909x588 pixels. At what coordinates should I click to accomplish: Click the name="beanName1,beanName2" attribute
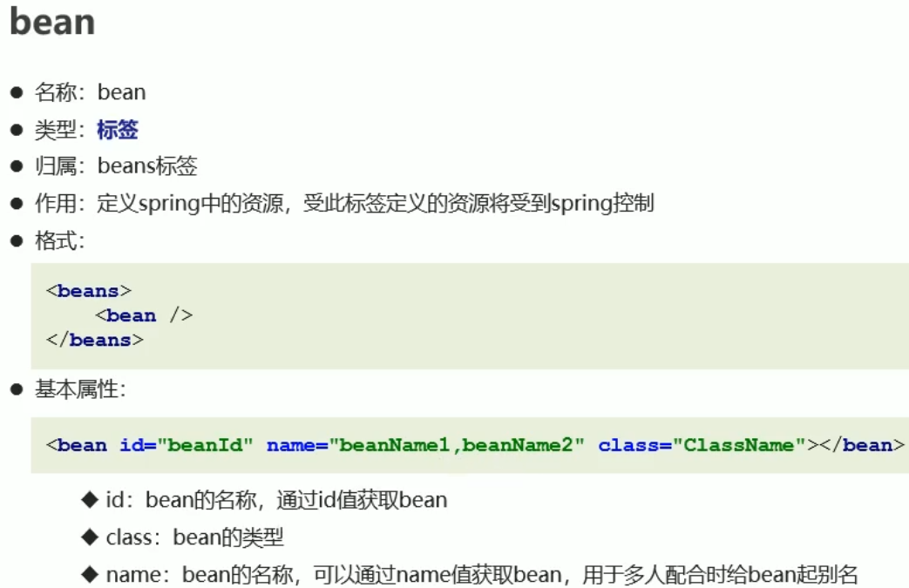click(425, 445)
